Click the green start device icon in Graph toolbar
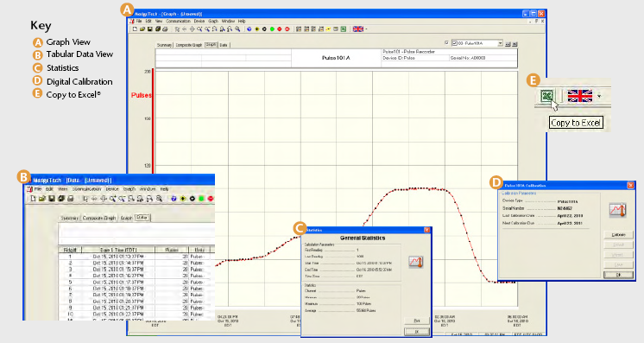Image resolution: width=644 pixels, height=343 pixels. pos(272,29)
